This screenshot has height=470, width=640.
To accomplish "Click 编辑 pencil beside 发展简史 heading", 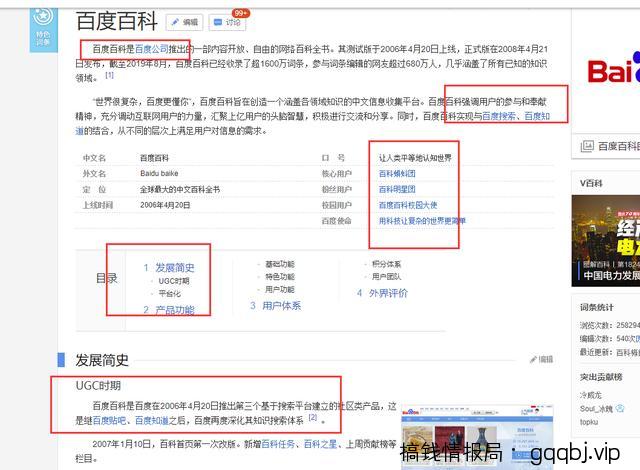I will [541, 359].
